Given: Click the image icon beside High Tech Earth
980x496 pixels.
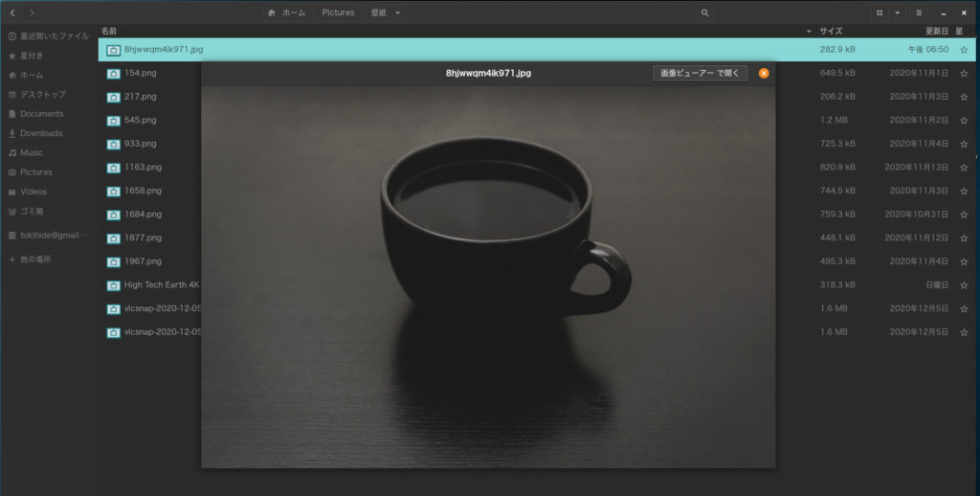Looking at the screenshot, I should [113, 286].
